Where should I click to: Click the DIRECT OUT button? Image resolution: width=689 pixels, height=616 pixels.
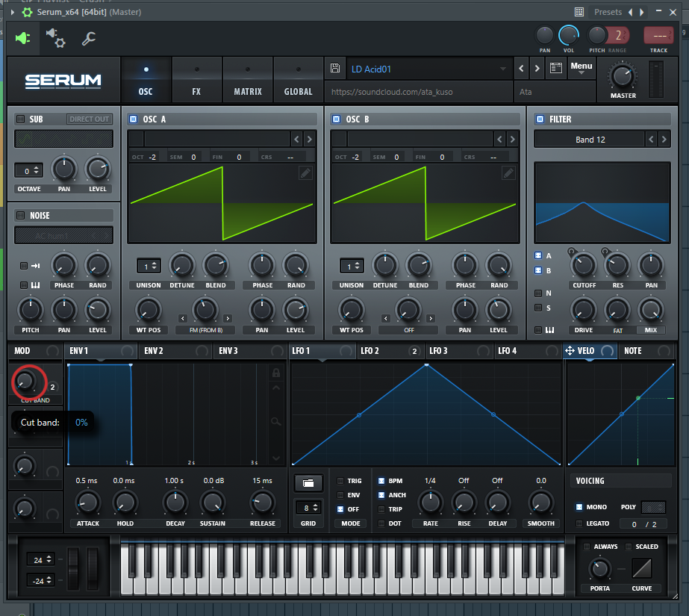pyautogui.click(x=89, y=119)
